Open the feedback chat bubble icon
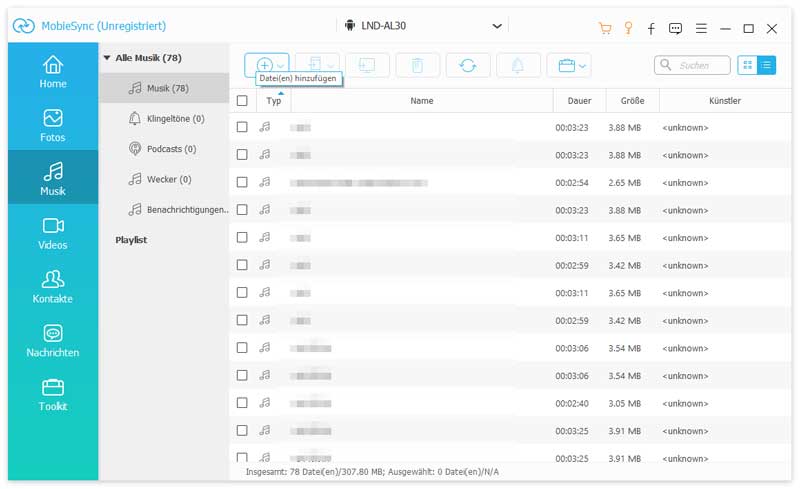Viewport: 800px width, 489px height. [x=675, y=29]
